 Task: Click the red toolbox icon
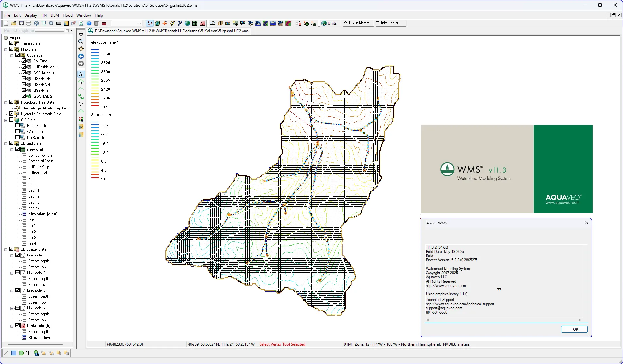[104, 23]
